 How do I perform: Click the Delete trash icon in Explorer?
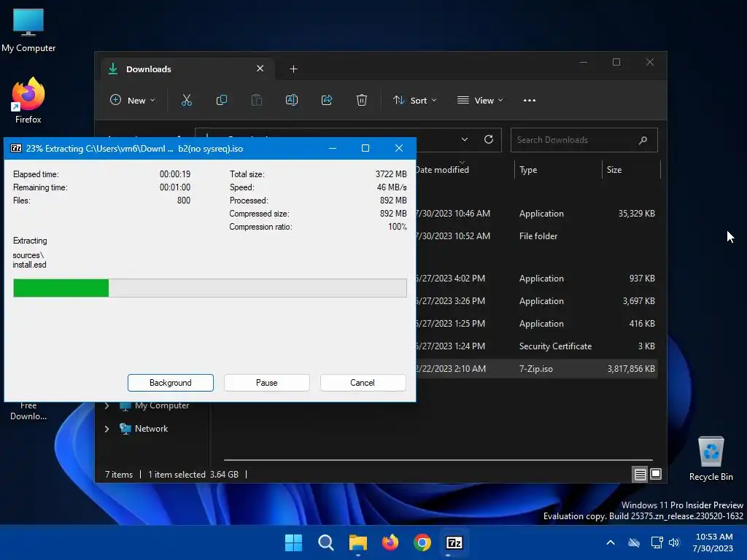[362, 100]
